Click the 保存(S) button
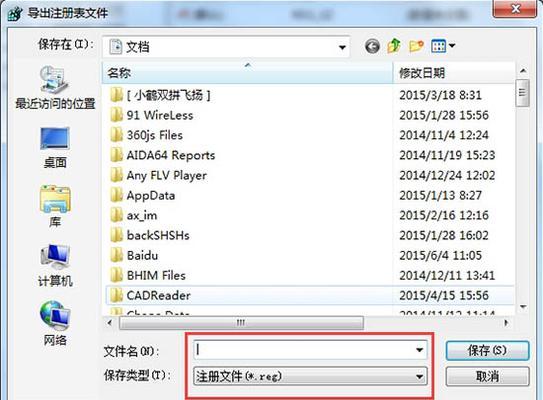Screen dimensions: 543x400 click(487, 350)
